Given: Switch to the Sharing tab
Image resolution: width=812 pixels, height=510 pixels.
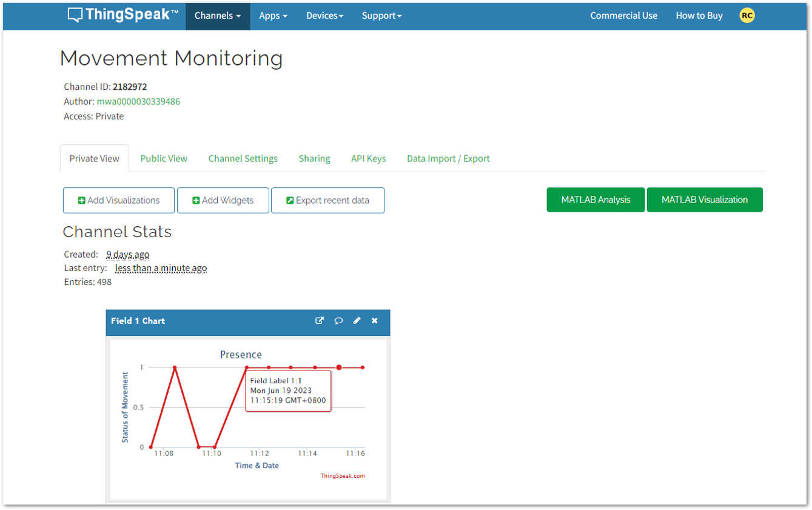Looking at the screenshot, I should pos(314,158).
